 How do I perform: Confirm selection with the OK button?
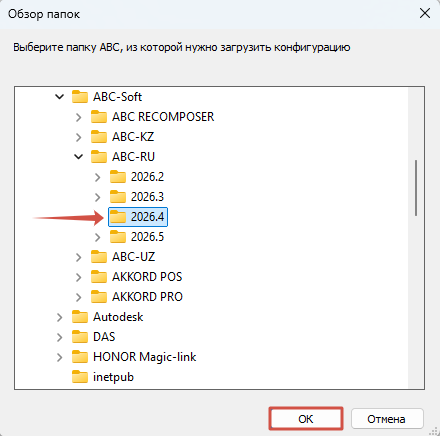[x=306, y=419]
